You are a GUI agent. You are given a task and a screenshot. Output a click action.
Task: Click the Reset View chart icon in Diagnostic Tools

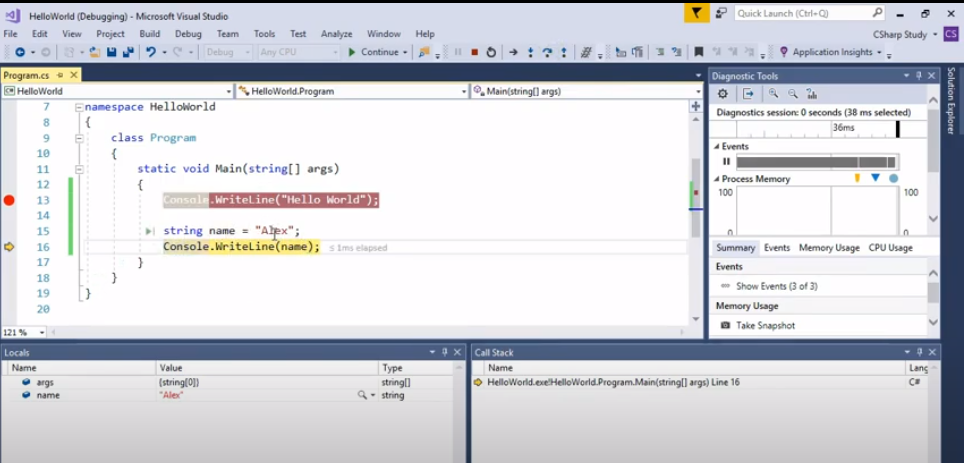click(x=812, y=94)
